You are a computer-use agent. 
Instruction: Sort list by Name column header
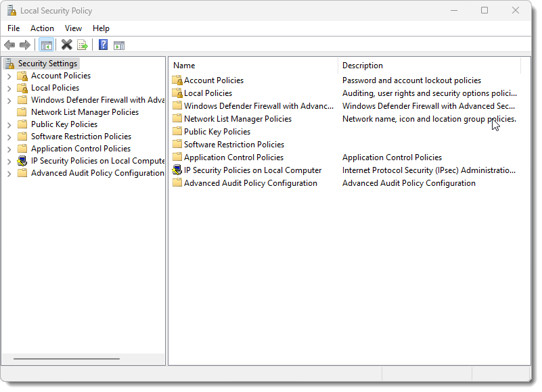coord(252,66)
